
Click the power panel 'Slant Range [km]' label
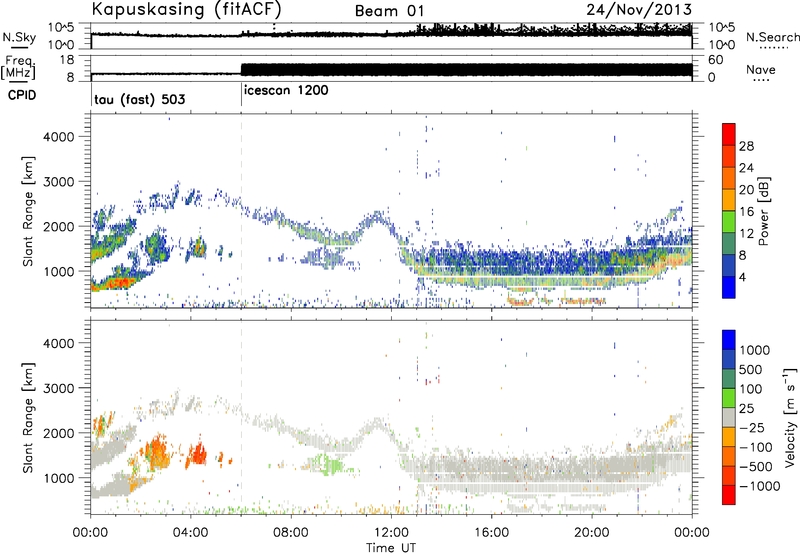tap(28, 211)
